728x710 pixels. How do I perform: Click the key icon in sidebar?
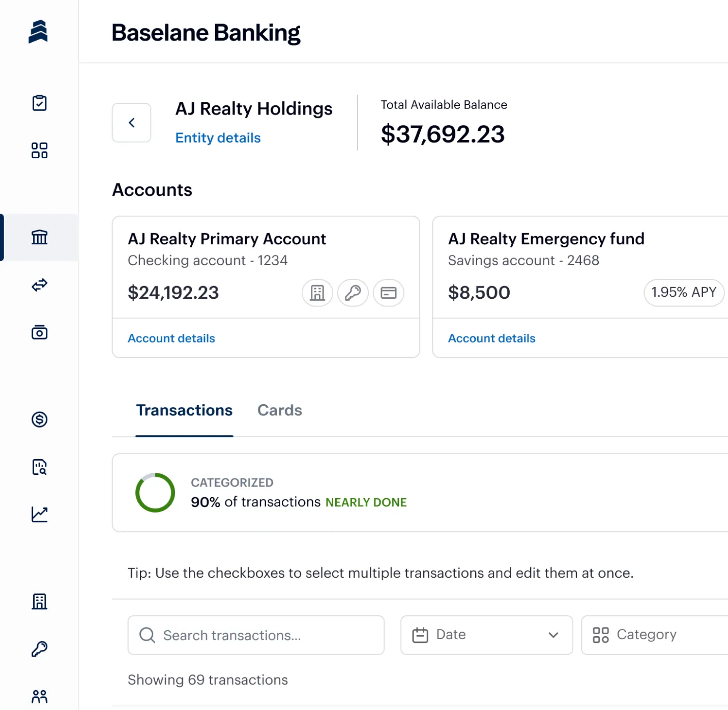[x=39, y=649]
